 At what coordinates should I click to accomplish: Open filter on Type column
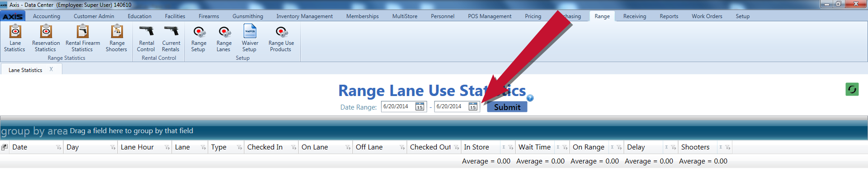pyautogui.click(x=240, y=148)
